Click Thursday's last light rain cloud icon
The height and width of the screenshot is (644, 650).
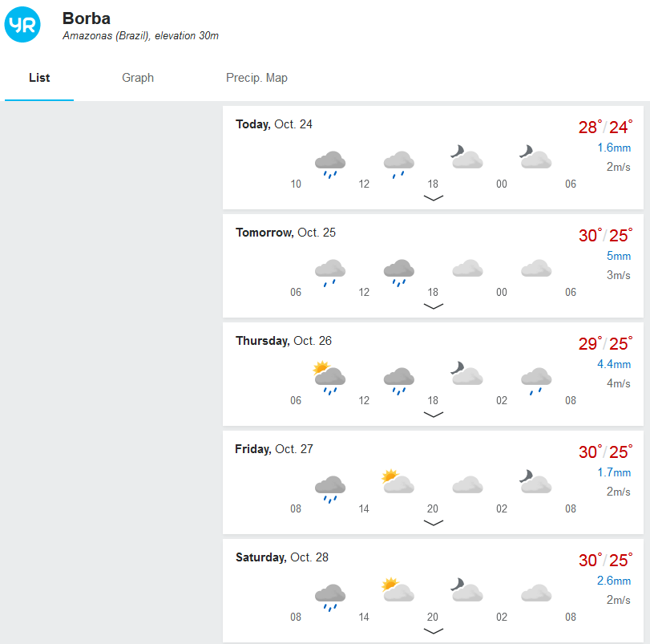pos(535,380)
